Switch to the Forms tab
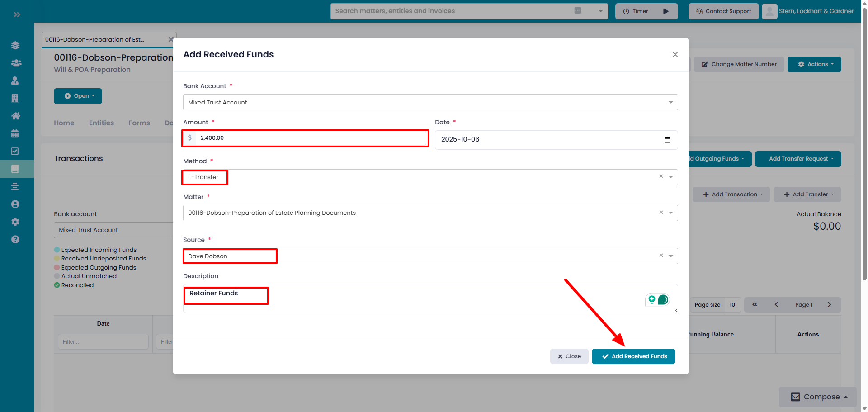The width and height of the screenshot is (868, 412). 139,123
